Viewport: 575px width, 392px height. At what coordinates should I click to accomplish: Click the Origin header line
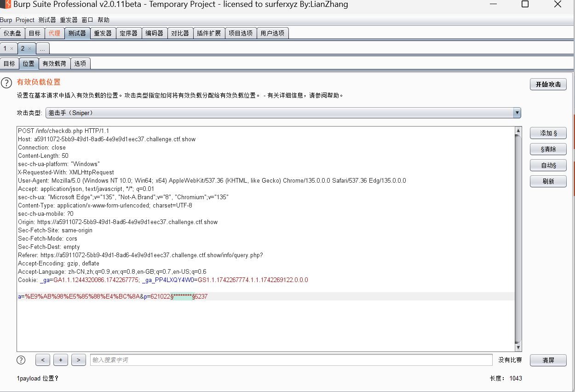point(118,222)
